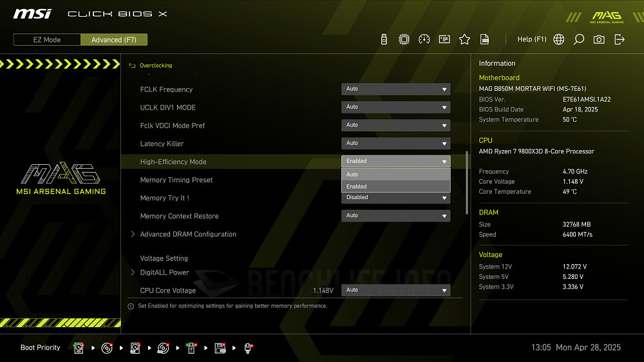The height and width of the screenshot is (362, 644).
Task: Click the board card icon beside the star
Action: [444, 39]
